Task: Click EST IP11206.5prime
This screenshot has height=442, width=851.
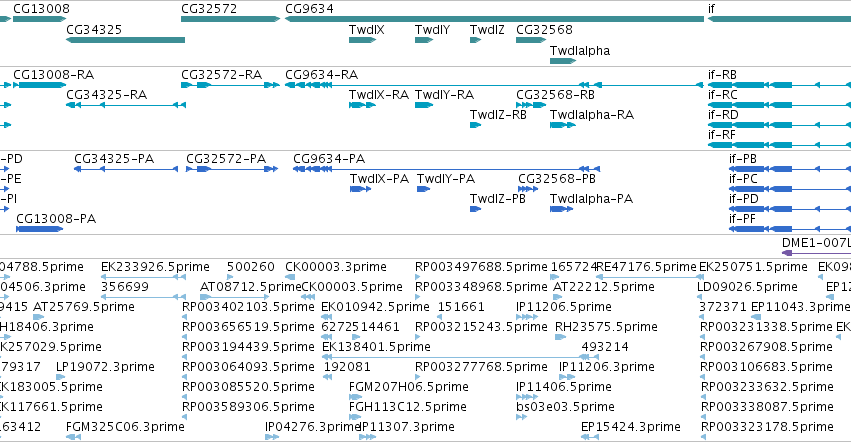Action: point(564,307)
